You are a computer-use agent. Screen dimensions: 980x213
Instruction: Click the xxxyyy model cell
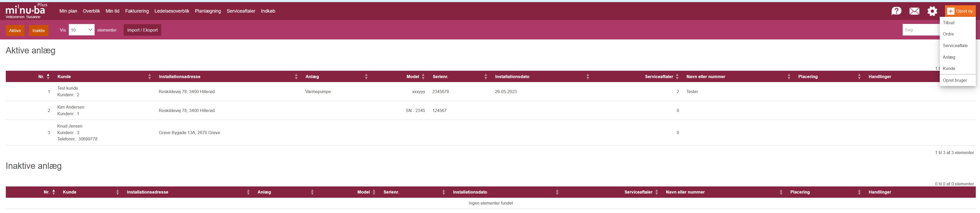(419, 92)
